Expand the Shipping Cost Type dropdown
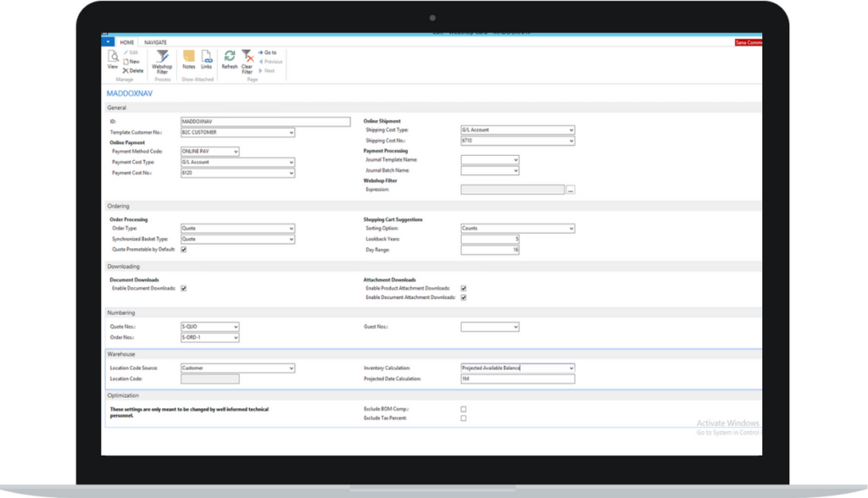This screenshot has width=868, height=498. 571,130
